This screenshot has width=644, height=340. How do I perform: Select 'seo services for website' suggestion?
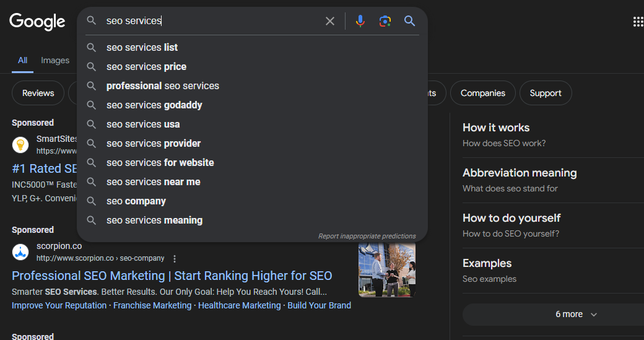point(252,163)
